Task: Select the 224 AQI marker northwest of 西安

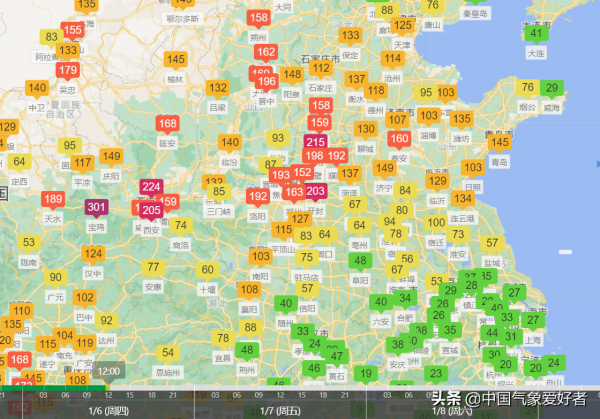Action: (151, 187)
